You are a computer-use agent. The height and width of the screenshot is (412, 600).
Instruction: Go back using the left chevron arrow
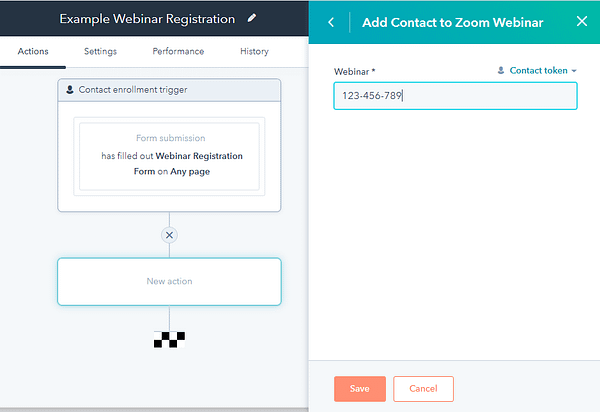331,22
